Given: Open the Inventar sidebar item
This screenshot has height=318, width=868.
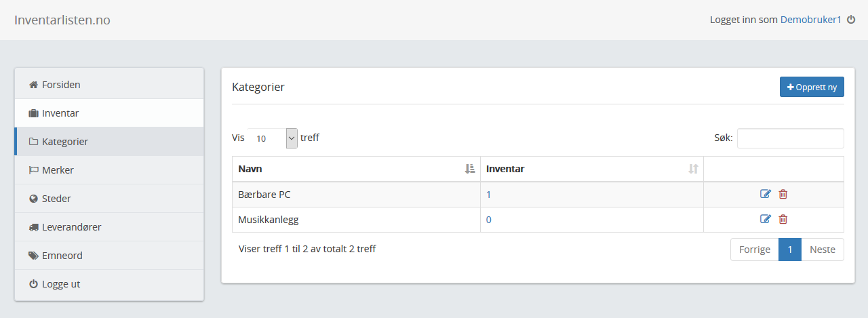Looking at the screenshot, I should pos(109,113).
